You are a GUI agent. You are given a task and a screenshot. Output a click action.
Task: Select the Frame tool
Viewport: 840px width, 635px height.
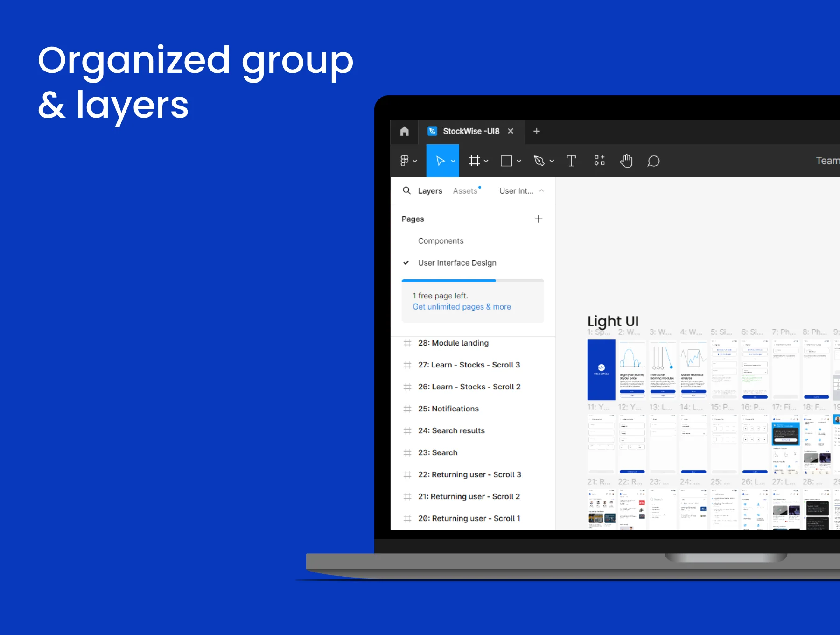click(x=475, y=161)
